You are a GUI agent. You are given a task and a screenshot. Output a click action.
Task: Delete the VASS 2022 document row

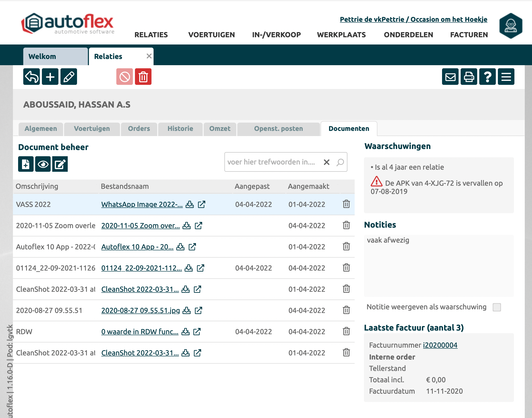point(346,204)
